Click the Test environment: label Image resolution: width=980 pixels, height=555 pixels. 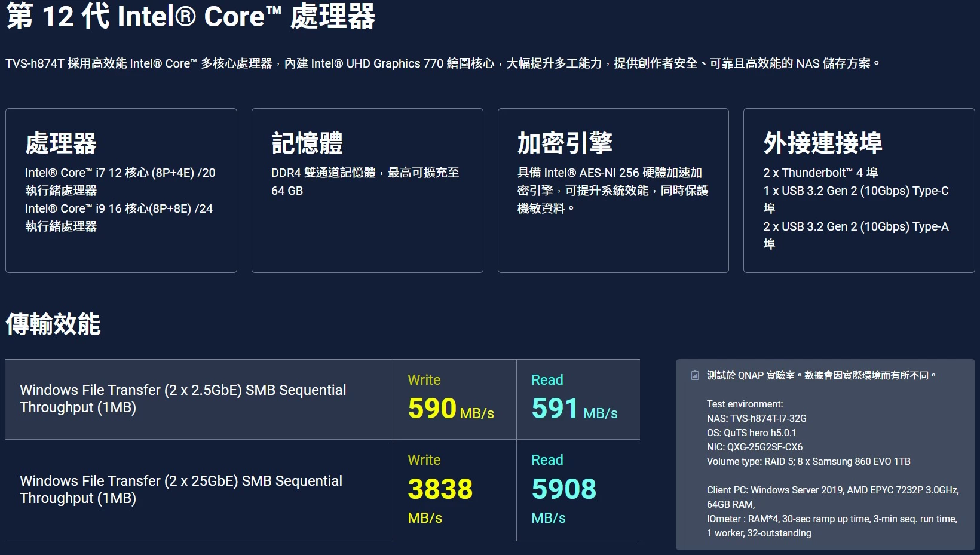point(745,404)
